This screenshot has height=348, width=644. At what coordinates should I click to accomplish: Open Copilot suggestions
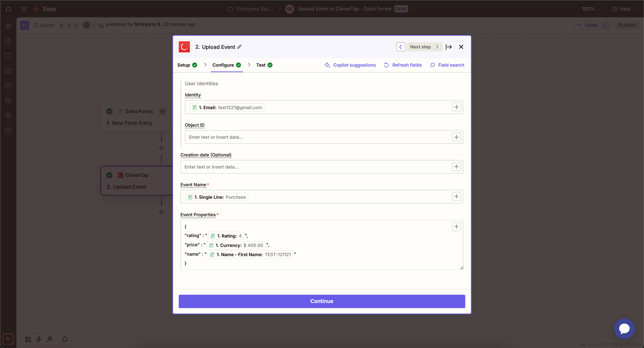(350, 65)
